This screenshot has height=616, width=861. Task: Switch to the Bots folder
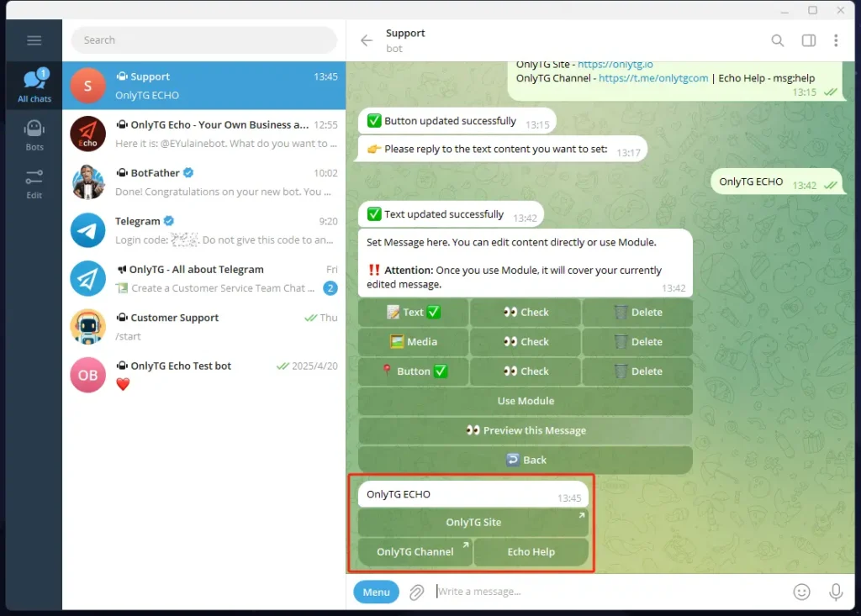click(34, 135)
